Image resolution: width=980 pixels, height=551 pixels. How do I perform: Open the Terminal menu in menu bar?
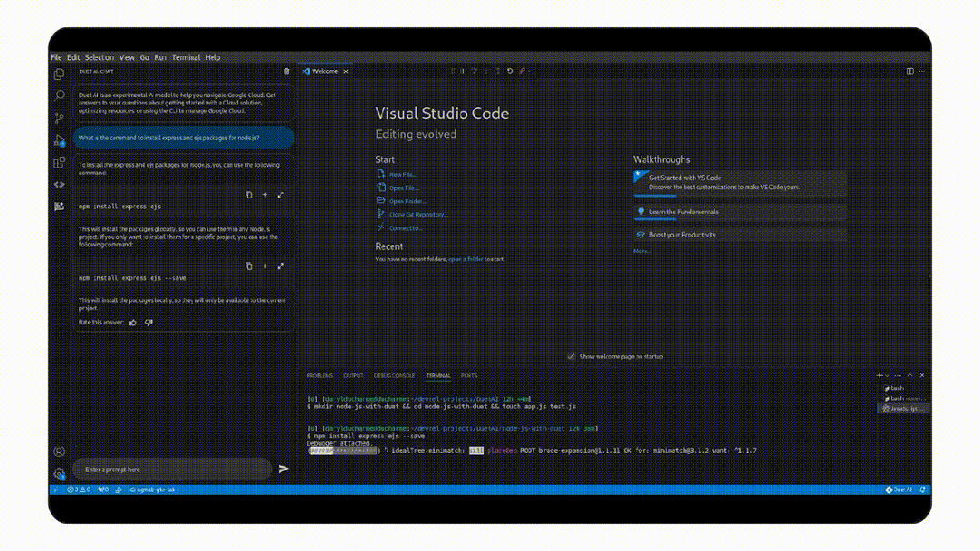click(186, 57)
